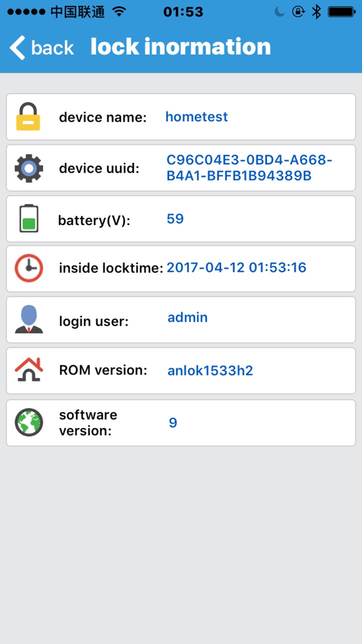Click the user avatar icon
This screenshot has height=644, width=362.
(29, 319)
